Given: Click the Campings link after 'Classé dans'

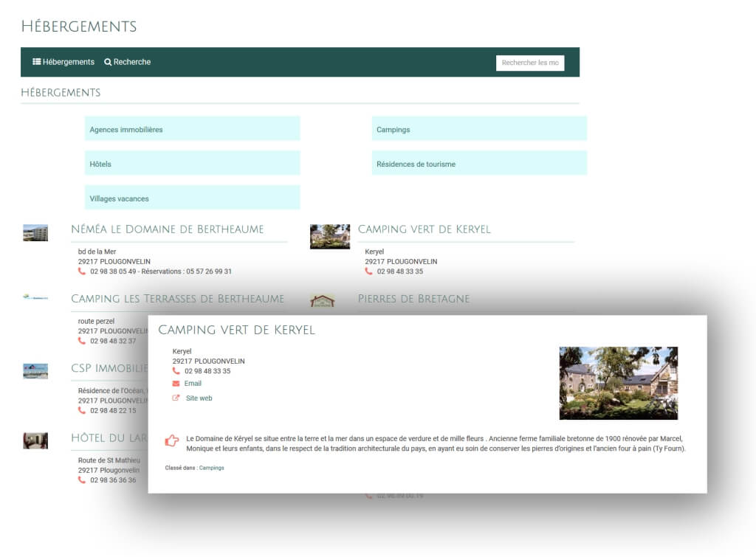Looking at the screenshot, I should click(212, 468).
